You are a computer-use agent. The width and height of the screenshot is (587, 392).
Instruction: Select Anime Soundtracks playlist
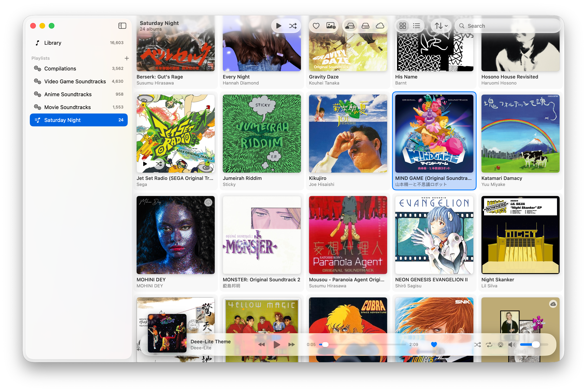pyautogui.click(x=79, y=94)
